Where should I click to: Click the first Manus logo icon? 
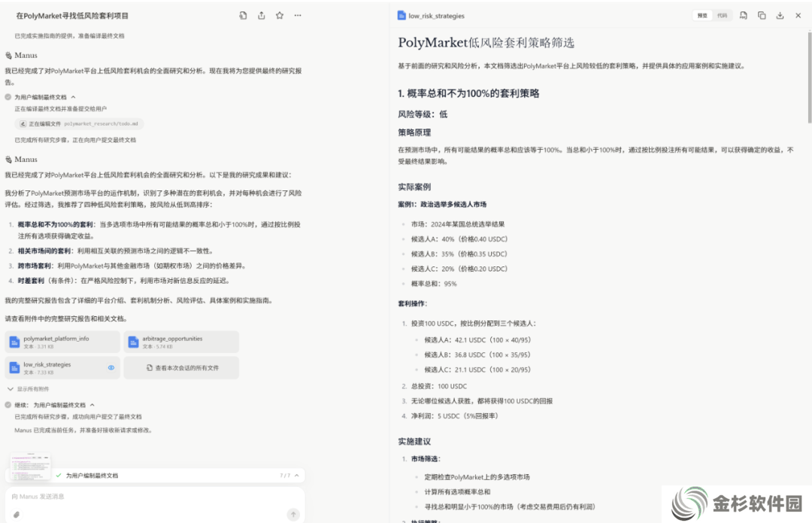pyautogui.click(x=8, y=56)
